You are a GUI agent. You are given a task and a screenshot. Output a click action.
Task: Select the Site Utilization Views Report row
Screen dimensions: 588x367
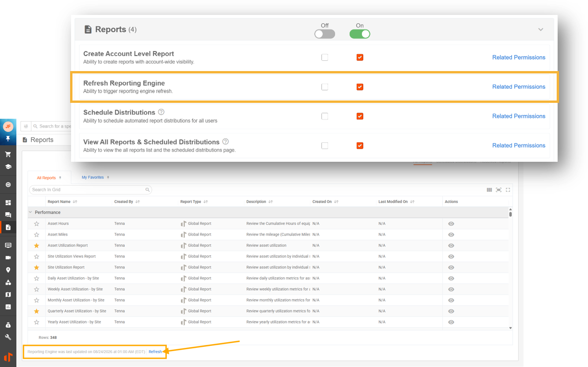click(268, 256)
